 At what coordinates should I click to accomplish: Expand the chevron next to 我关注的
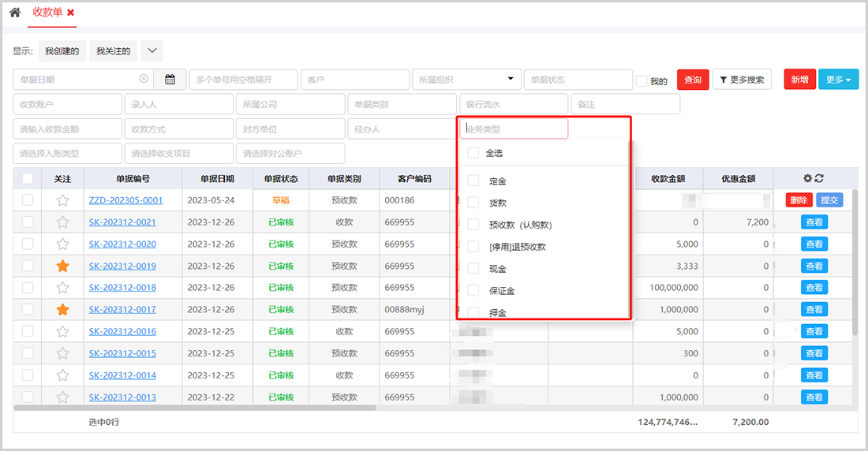click(152, 50)
